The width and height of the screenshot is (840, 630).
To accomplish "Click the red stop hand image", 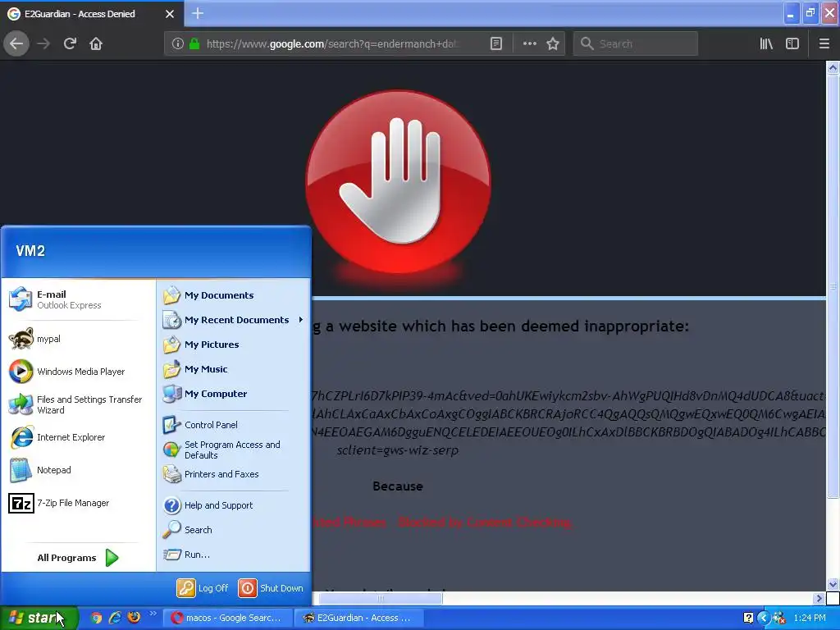I will pos(398,182).
